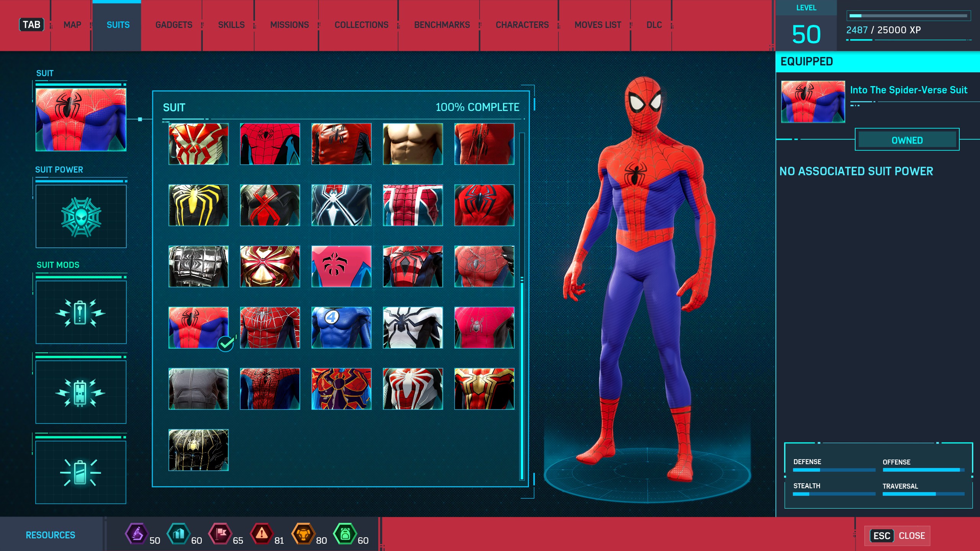The width and height of the screenshot is (980, 551).
Task: Select the second suit mod slot
Action: 81,392
